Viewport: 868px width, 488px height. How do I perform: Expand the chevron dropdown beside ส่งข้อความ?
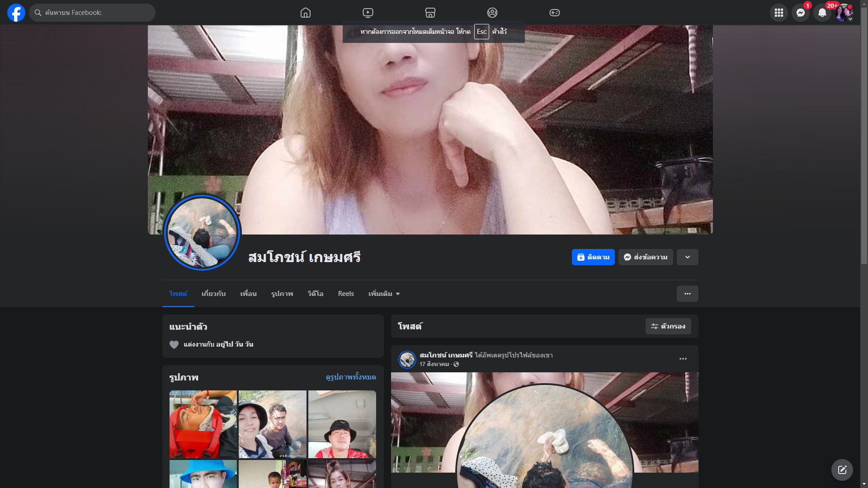point(687,257)
